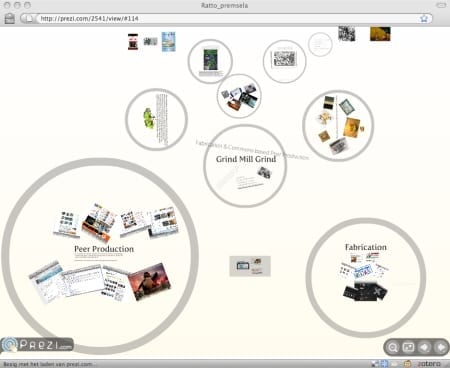Click the gray rectangle thumbnail between circles

click(250, 266)
